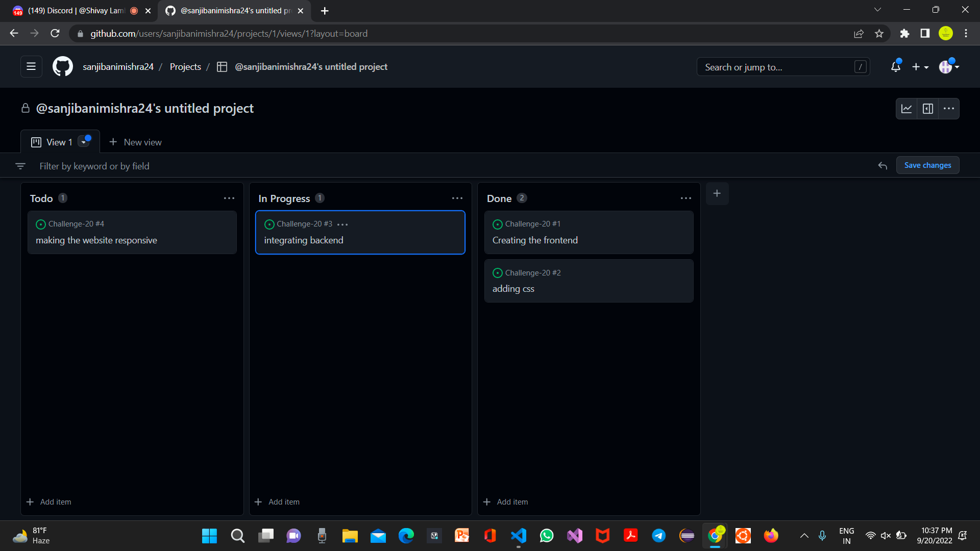Click the filter by keyword input field
Image resolution: width=980 pixels, height=551 pixels.
point(204,166)
